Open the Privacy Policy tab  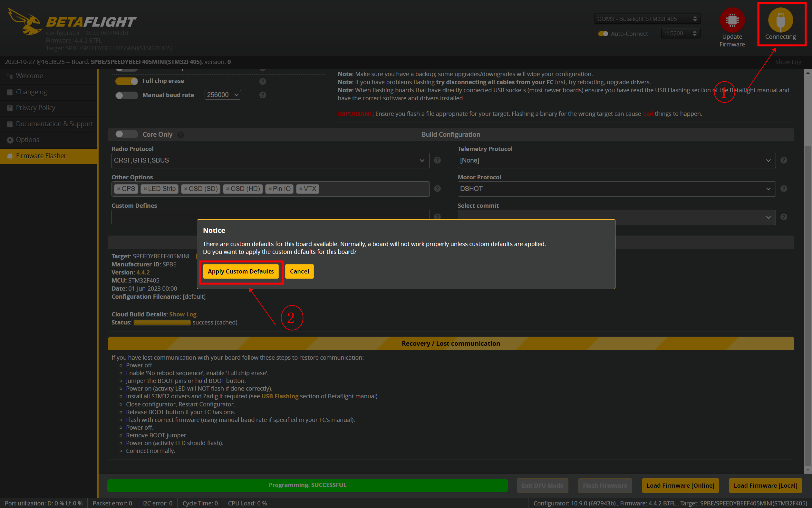tap(48, 108)
